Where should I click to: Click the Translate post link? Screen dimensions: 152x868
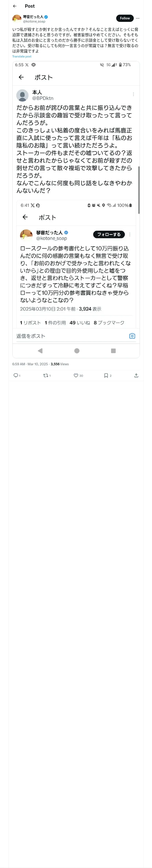pyautogui.click(x=22, y=57)
